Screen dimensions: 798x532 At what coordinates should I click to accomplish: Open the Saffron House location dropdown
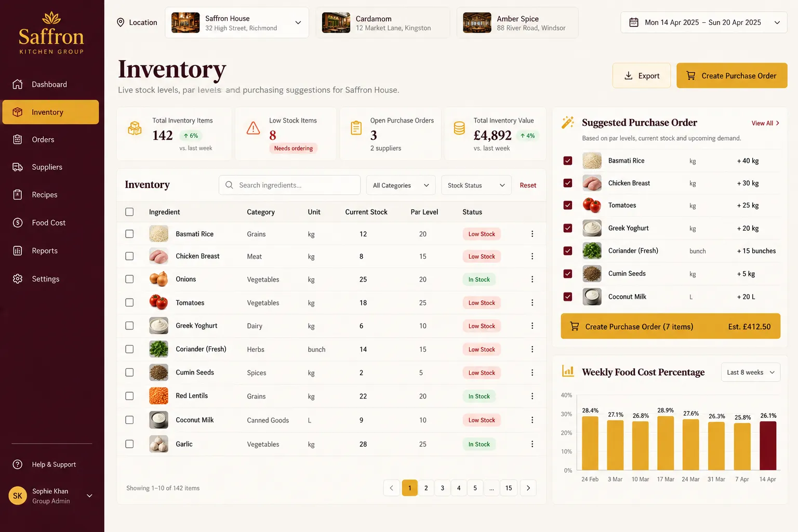point(237,22)
